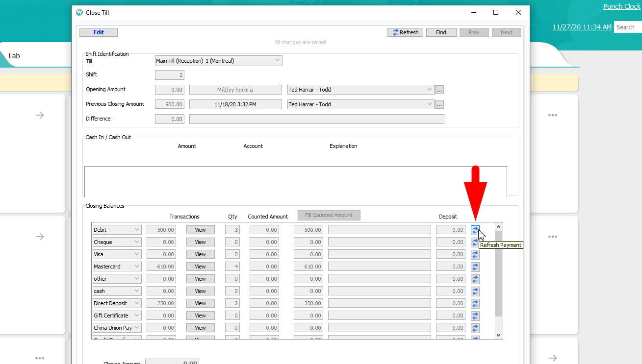This screenshot has height=364, width=642.
Task: Click Mastercard row refresh payment icon
Action: (475, 267)
